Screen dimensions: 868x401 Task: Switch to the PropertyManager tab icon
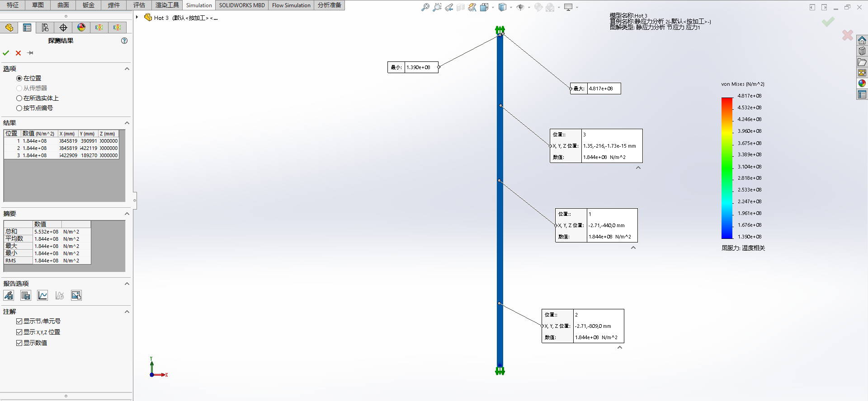click(27, 28)
